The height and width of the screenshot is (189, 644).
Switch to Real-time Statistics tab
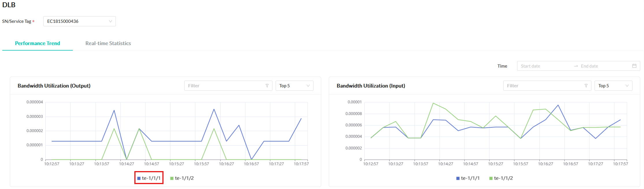108,43
